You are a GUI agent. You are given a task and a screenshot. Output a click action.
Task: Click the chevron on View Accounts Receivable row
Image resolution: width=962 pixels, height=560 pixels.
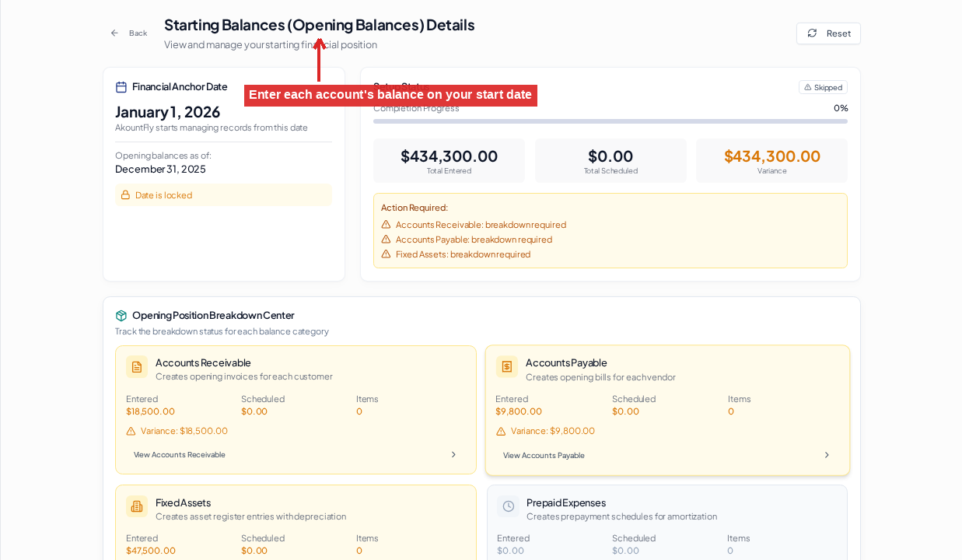point(454,455)
